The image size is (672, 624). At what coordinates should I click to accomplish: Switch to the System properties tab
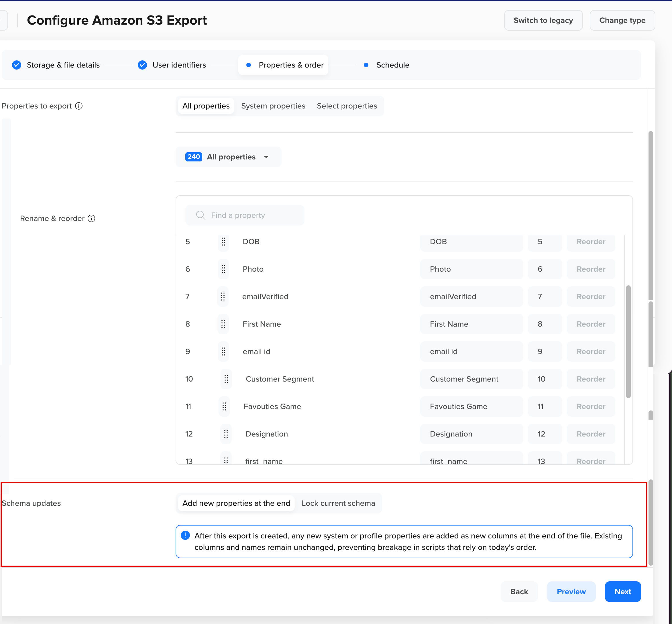pyautogui.click(x=273, y=106)
